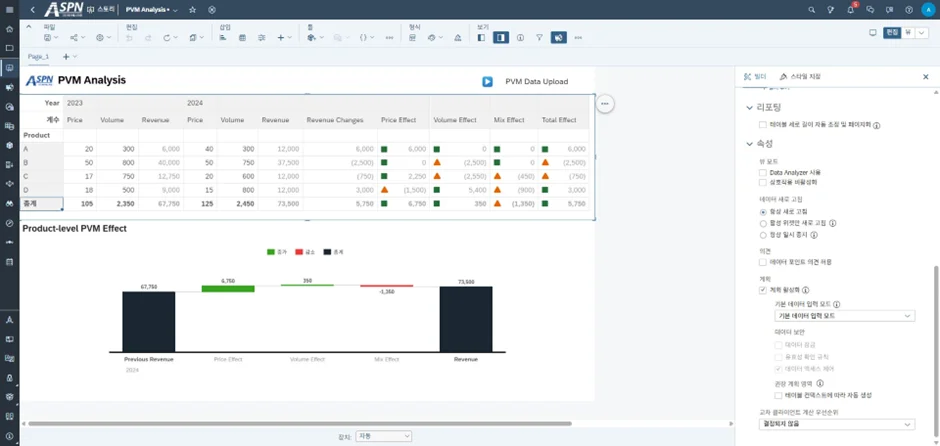Mark story as favorite with star

point(193,10)
